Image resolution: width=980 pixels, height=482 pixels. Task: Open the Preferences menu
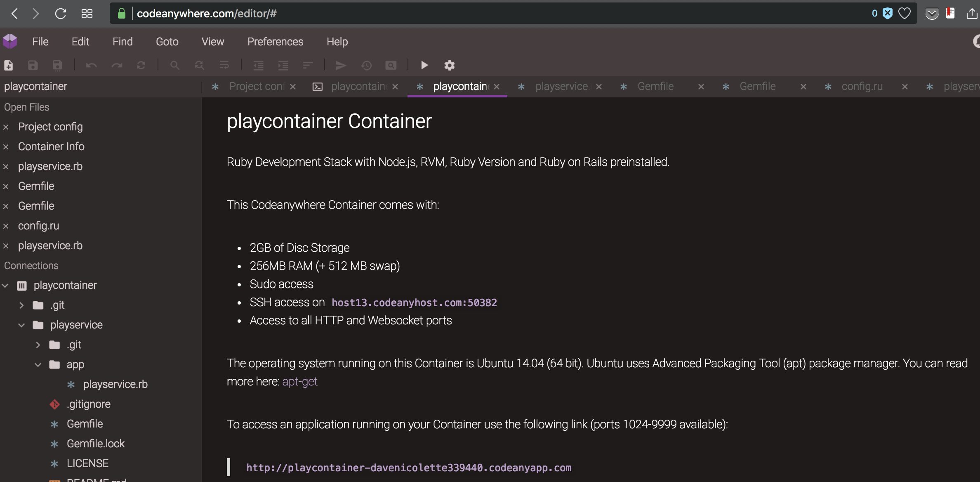tap(275, 42)
